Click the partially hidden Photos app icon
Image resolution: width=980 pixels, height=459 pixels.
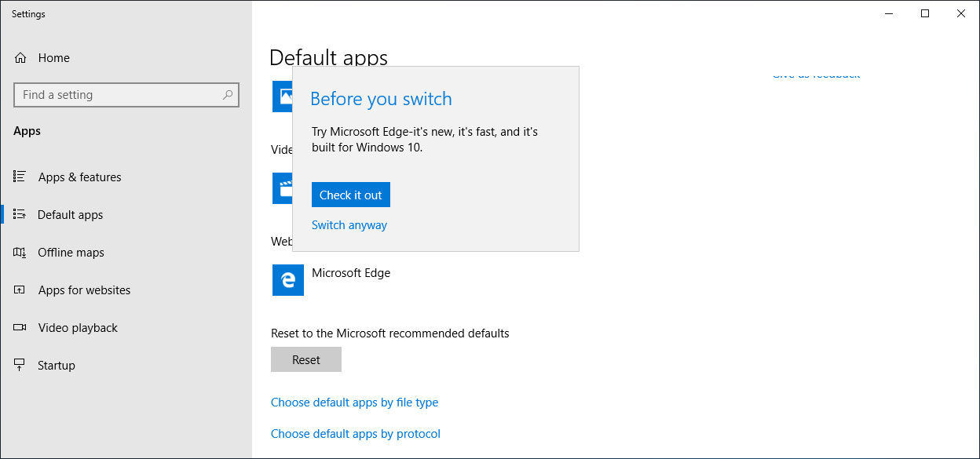[x=282, y=96]
